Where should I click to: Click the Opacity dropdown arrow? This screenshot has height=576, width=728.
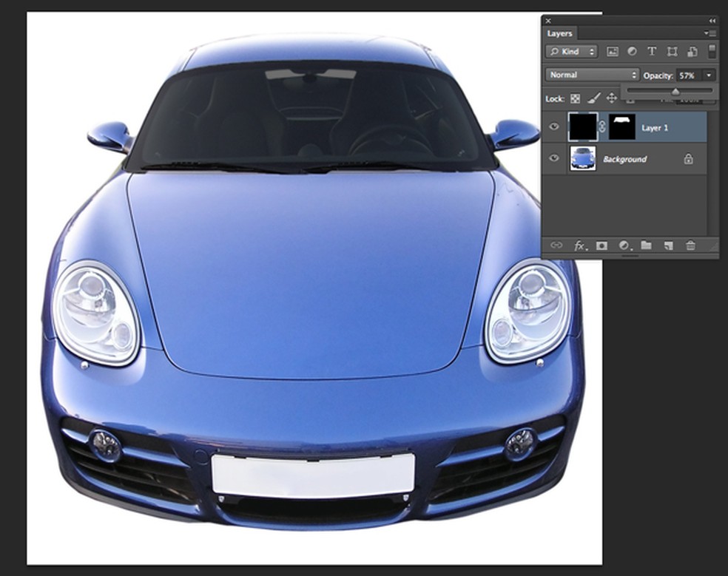pyautogui.click(x=710, y=75)
